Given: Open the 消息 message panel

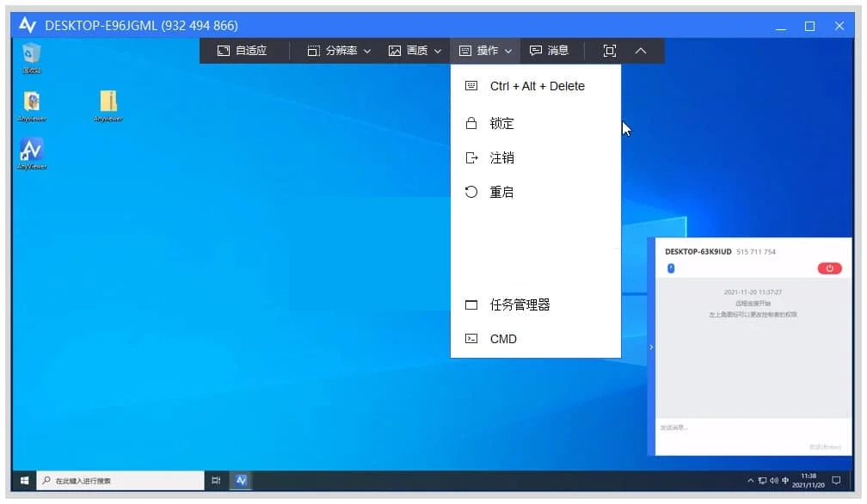Looking at the screenshot, I should click(549, 51).
